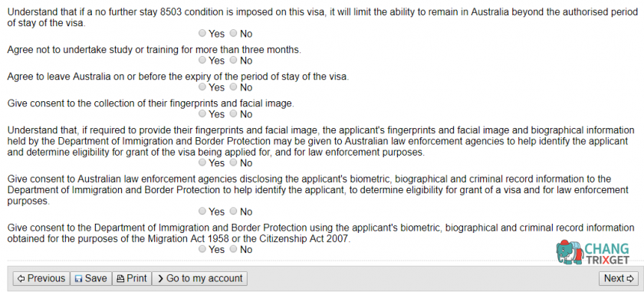Open Go to my account

click(x=199, y=278)
